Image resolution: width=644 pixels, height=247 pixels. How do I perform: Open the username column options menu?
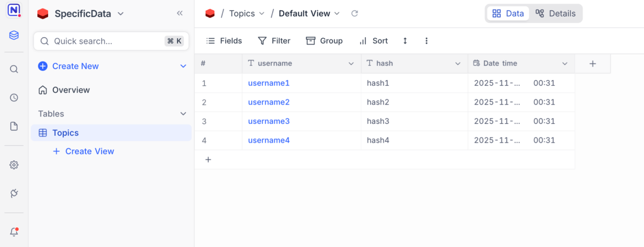point(351,63)
